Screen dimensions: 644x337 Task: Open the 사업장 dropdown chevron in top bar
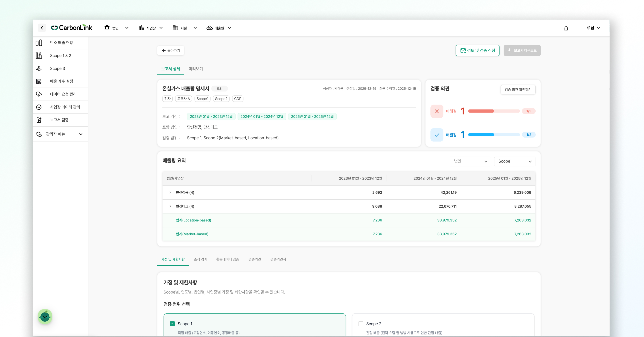161,28
